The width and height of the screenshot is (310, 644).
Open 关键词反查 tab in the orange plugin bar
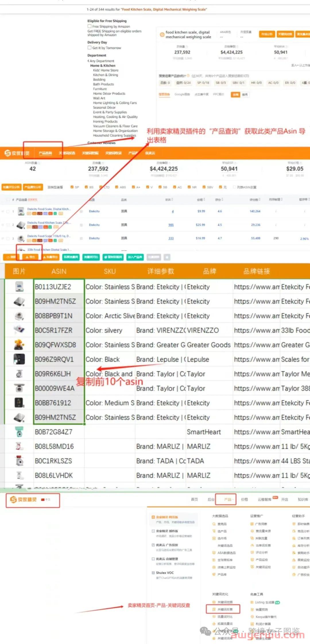coord(67,153)
